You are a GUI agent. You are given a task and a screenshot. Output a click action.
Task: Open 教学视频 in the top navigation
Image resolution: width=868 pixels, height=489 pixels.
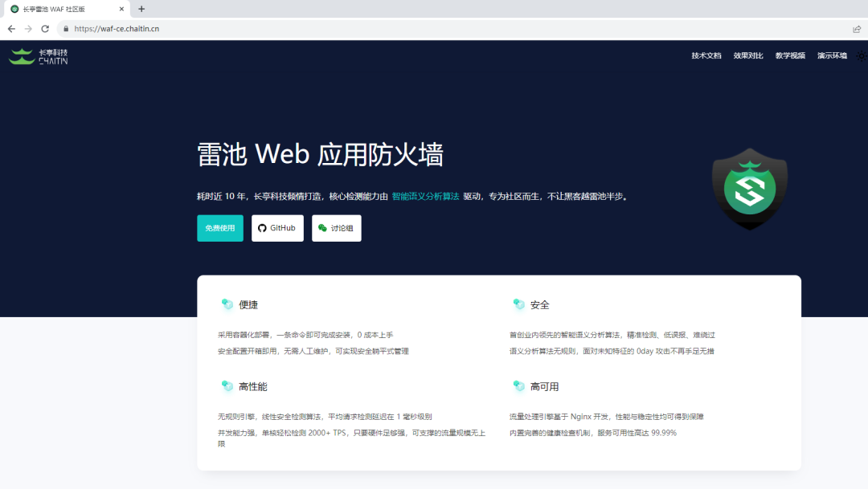point(790,56)
